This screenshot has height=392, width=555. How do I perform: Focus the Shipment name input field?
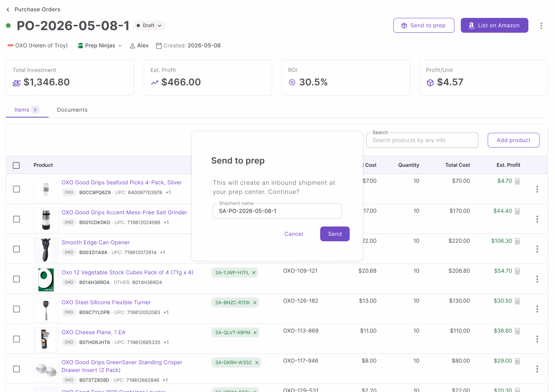(277, 211)
